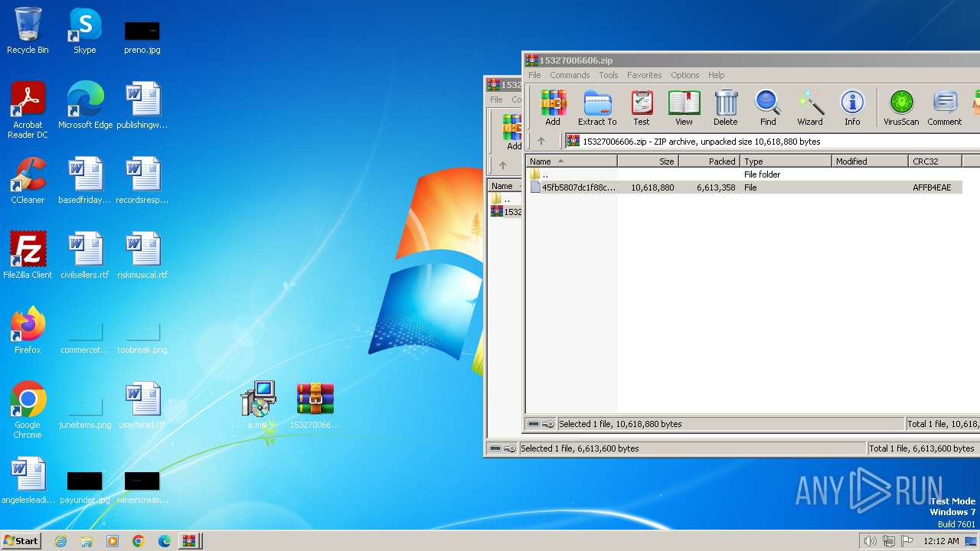
Task: Open the Wizard tool
Action: pyautogui.click(x=810, y=107)
